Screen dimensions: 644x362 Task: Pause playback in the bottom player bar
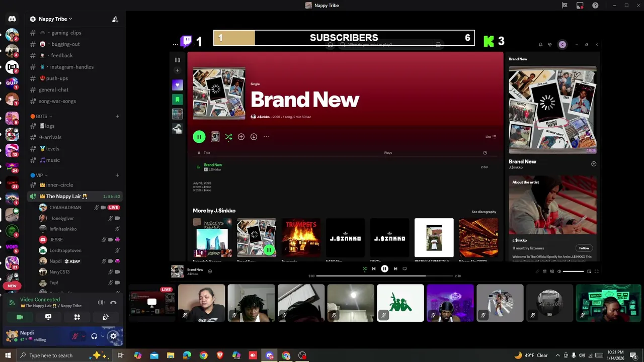(384, 269)
